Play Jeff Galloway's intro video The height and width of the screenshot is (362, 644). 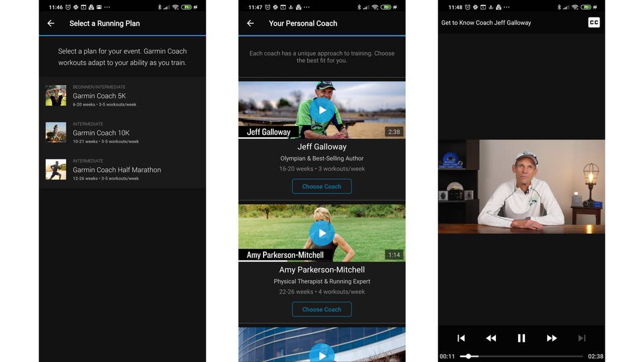coord(322,110)
